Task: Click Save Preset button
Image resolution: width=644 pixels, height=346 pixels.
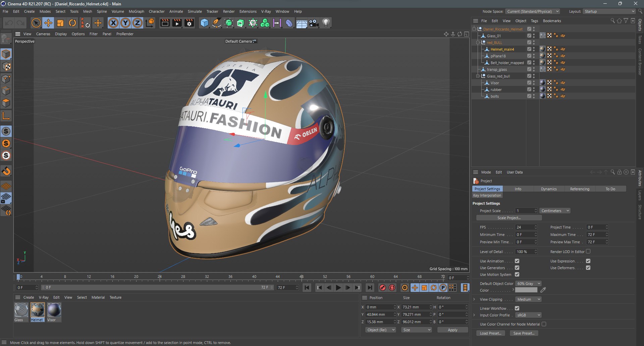Action: pos(524,333)
